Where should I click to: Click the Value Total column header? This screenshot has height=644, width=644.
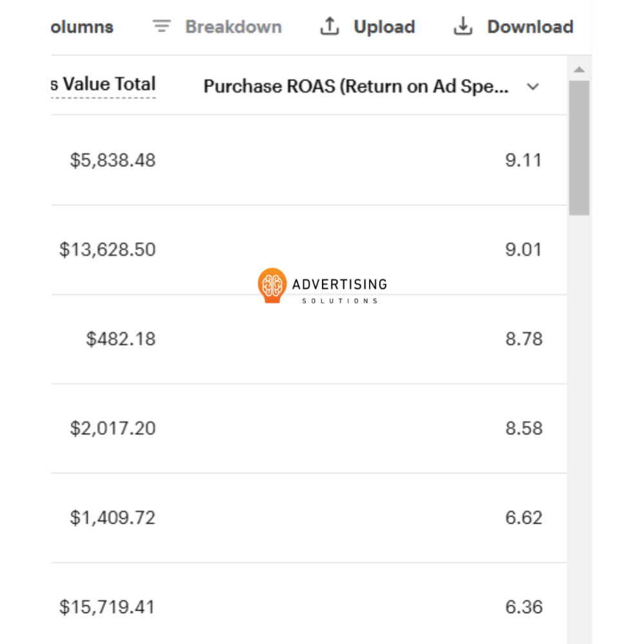pos(104,84)
